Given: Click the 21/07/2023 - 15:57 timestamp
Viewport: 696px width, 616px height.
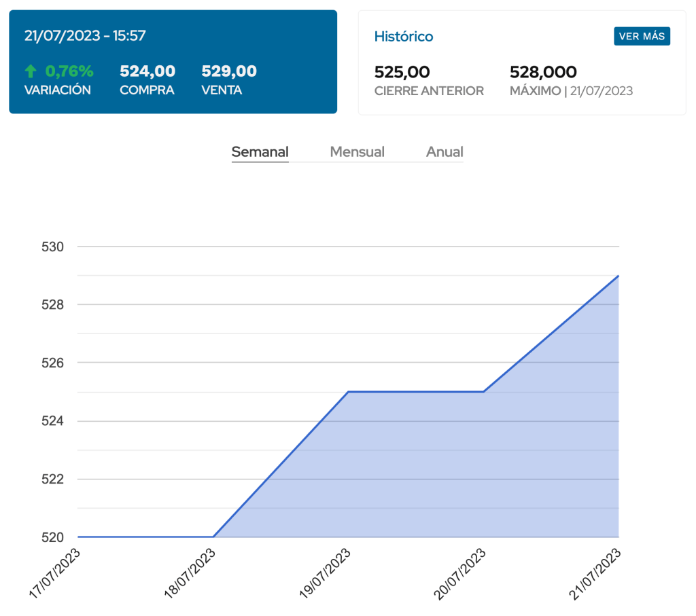Looking at the screenshot, I should coord(85,36).
